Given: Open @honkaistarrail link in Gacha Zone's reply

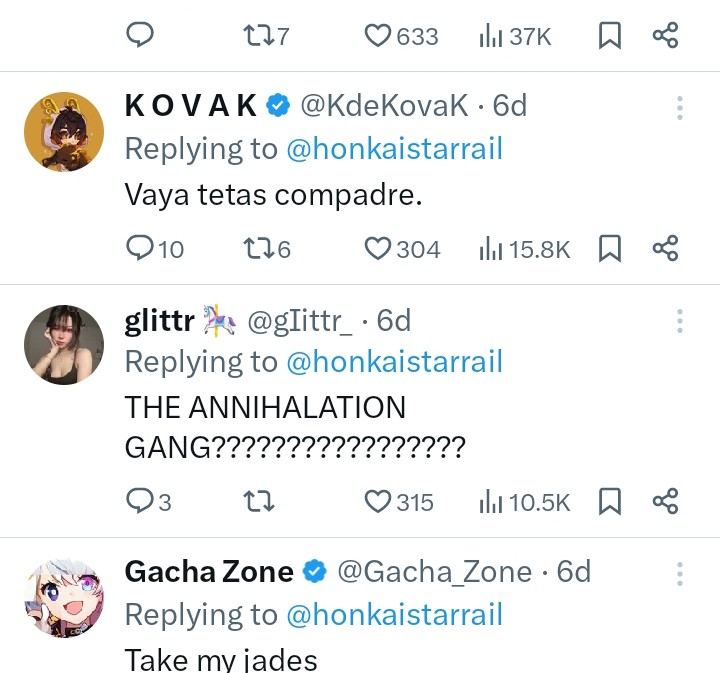Looking at the screenshot, I should click(395, 614).
